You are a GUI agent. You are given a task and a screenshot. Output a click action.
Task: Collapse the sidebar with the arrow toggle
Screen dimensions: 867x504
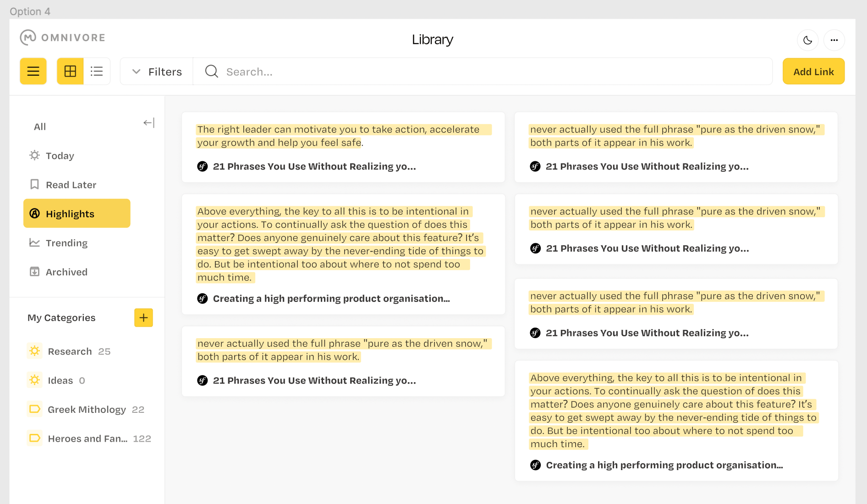(x=148, y=123)
